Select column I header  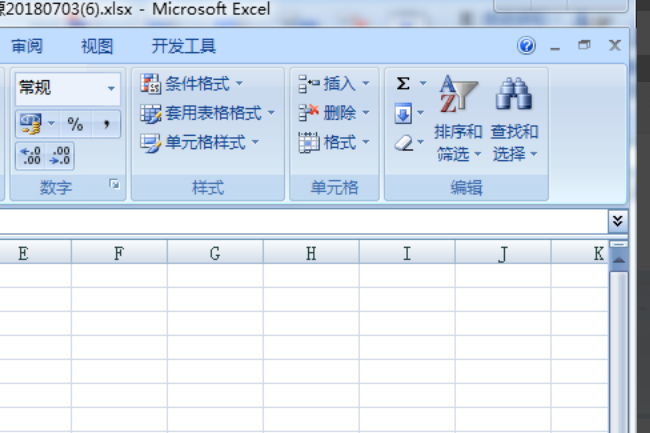(x=407, y=253)
